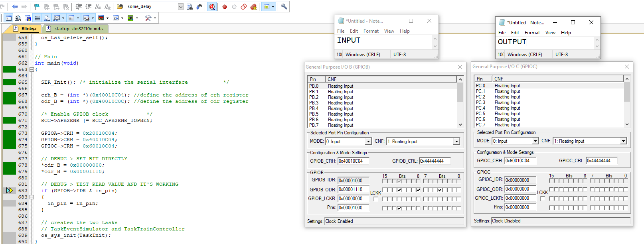644x244 pixels.
Task: Show the Call Stack window
Action: pos(47,18)
